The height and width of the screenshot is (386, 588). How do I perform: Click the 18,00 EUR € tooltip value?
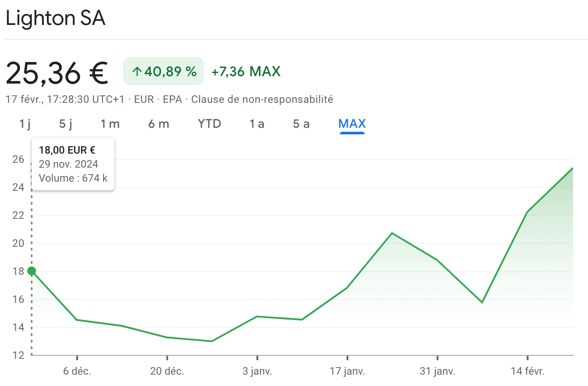click(67, 150)
